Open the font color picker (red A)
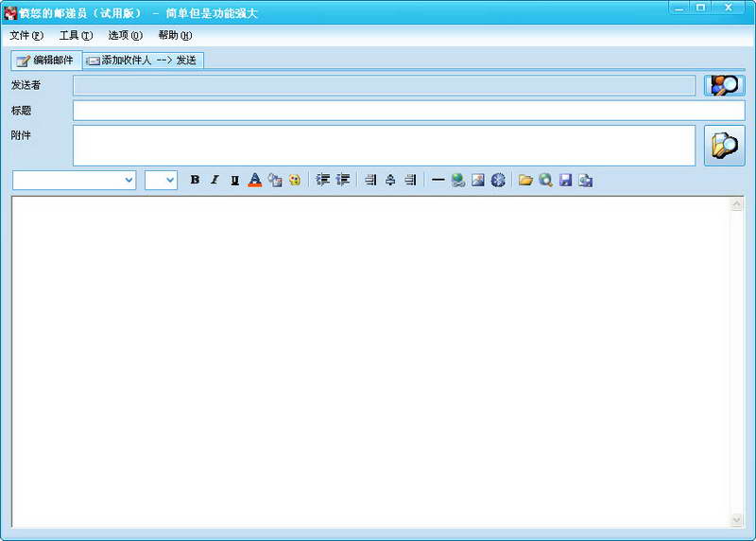 pos(254,180)
